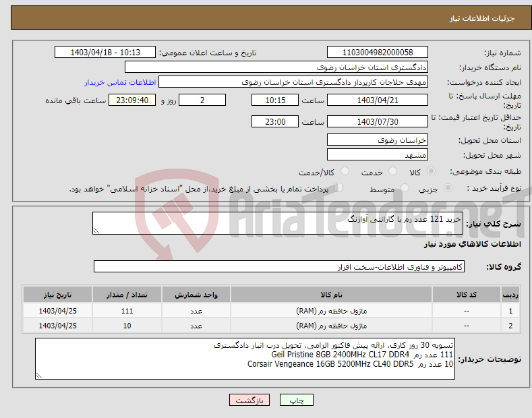Viewport: 532px width, 418px height.
Task: Click row 2 unit cell عدد
Action: pyautogui.click(x=196, y=326)
